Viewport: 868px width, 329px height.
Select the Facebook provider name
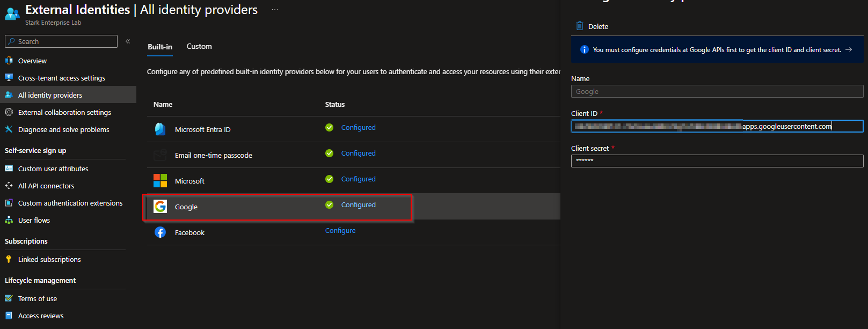189,233
